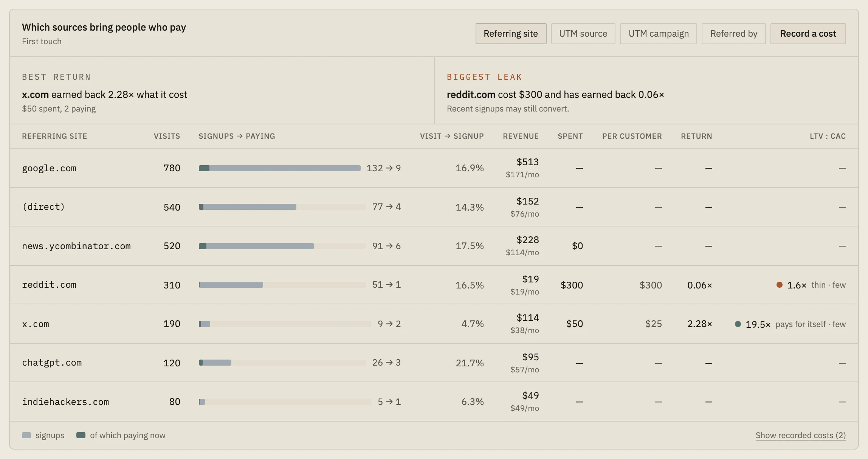Click the BEST RETURN summary for x.com
The height and width of the screenshot is (459, 868).
pyautogui.click(x=222, y=90)
